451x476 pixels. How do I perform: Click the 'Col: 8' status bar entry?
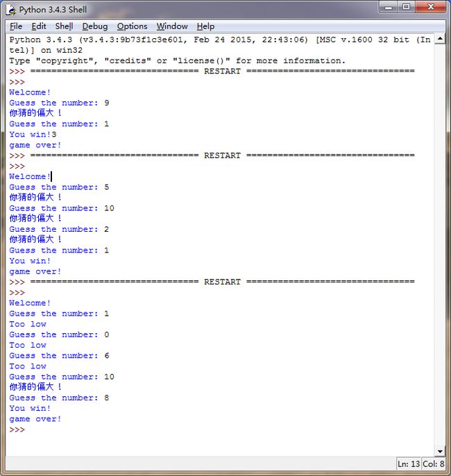coord(434,464)
